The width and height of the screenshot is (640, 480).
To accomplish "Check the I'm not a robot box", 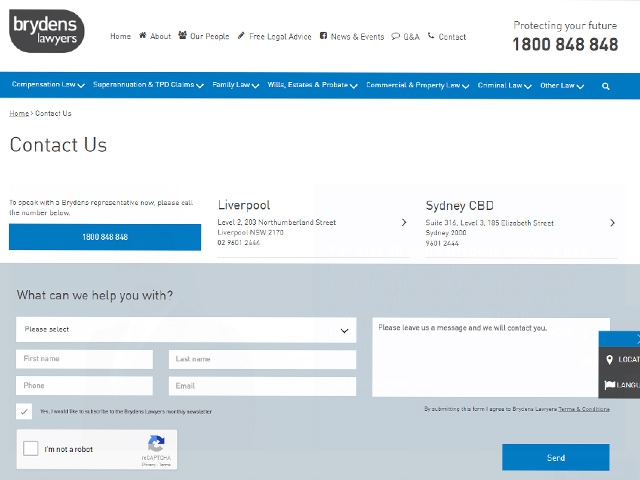I will coord(31,448).
